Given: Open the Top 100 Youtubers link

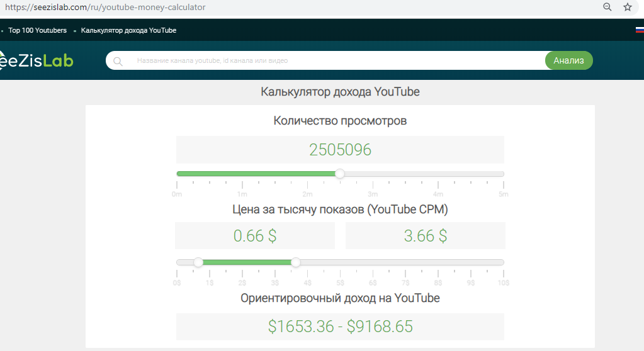Looking at the screenshot, I should 37,30.
